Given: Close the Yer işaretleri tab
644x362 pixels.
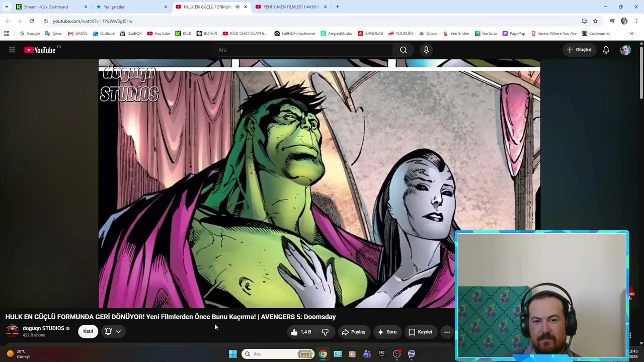Looking at the screenshot, I should pyautogui.click(x=166, y=7).
